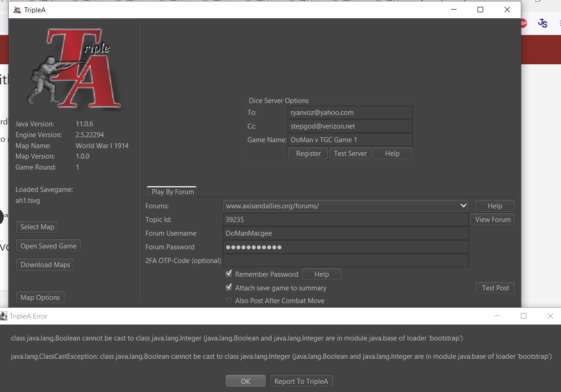This screenshot has width=561, height=392.
Task: Click Help next to Remember Password
Action: [321, 274]
